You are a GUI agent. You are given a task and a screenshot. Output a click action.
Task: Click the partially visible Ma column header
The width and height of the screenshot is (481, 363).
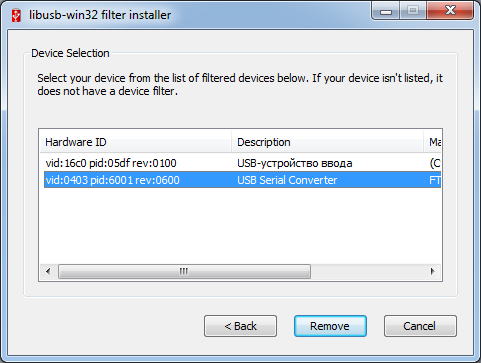click(433, 142)
